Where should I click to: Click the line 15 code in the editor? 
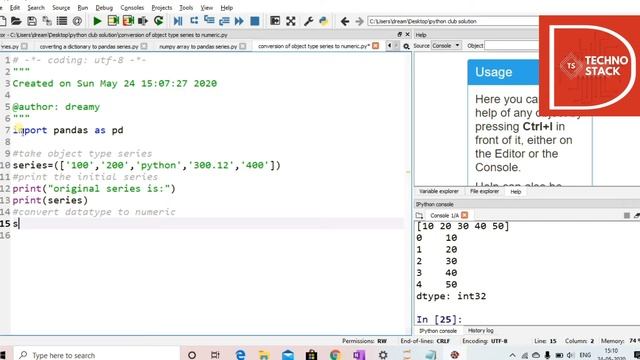(x=16, y=224)
